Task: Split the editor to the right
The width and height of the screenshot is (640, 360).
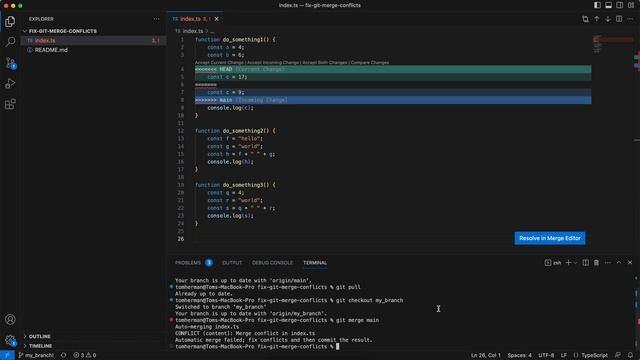Action: click(619, 19)
